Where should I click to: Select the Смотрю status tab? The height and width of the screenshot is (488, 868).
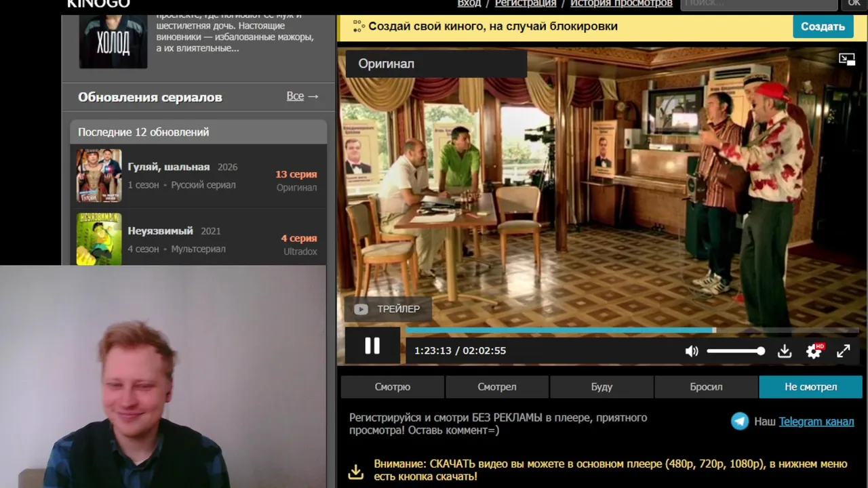[393, 387]
